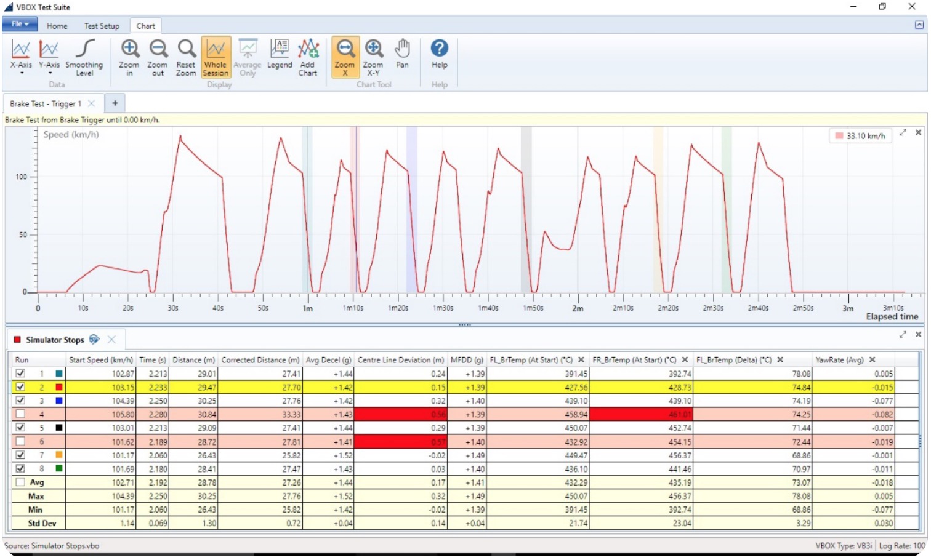
Task: Select the Pan chart tool
Action: 402,54
